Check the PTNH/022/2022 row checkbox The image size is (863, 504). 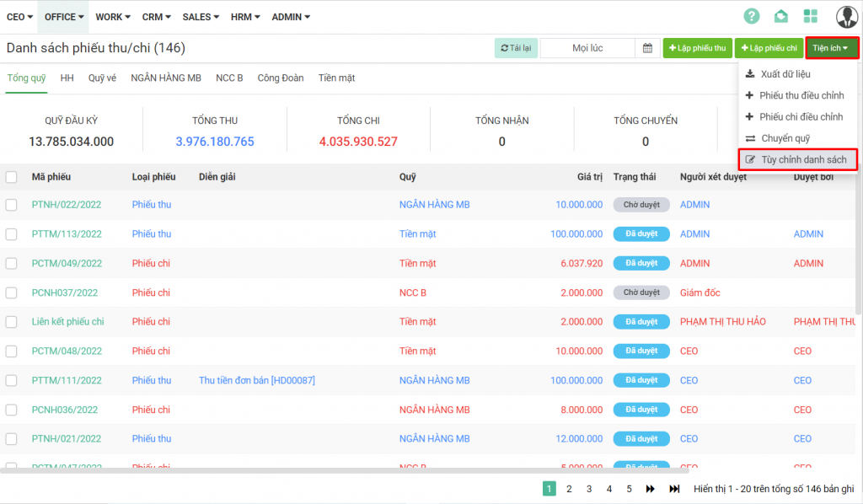click(x=12, y=205)
